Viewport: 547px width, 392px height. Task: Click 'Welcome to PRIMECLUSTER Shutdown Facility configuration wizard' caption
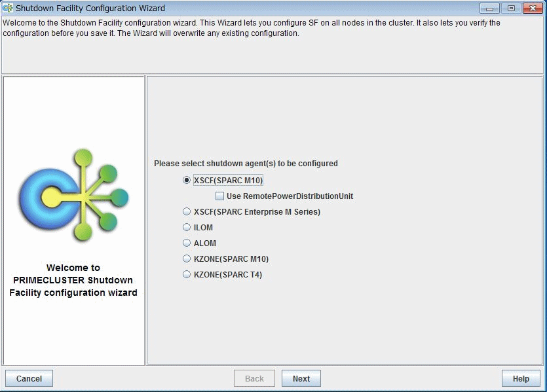[x=73, y=280]
